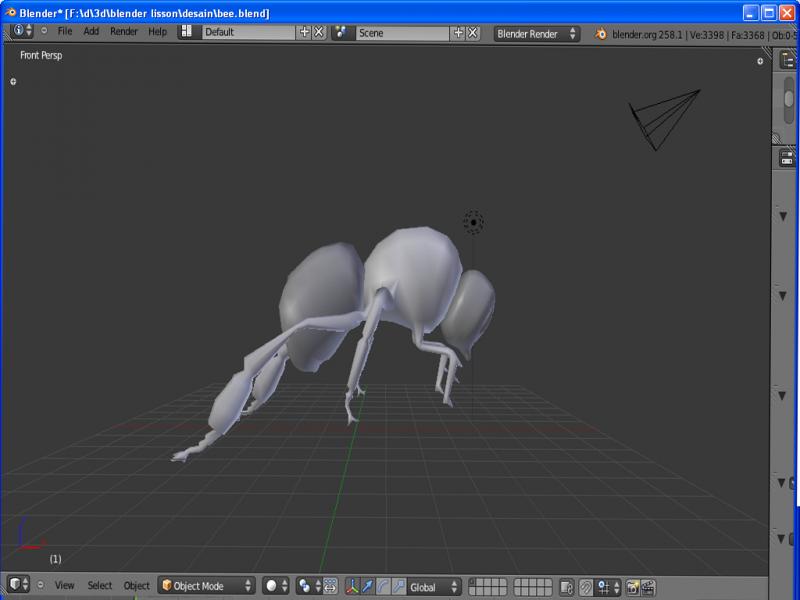This screenshot has width=800, height=600.
Task: Enable the translate manipulator arrow
Action: (367, 586)
